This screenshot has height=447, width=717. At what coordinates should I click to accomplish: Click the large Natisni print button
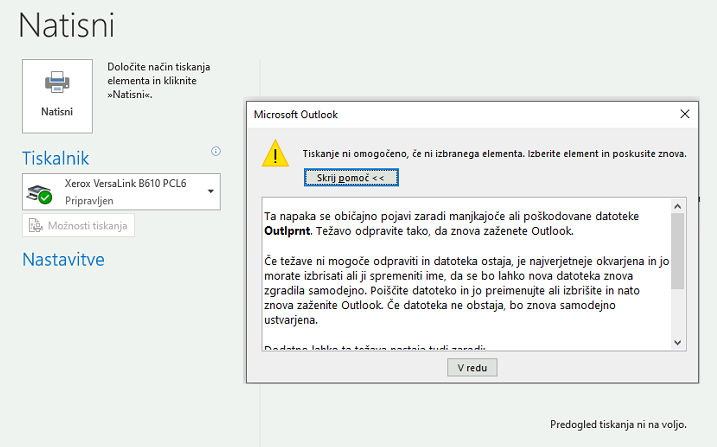click(x=57, y=96)
